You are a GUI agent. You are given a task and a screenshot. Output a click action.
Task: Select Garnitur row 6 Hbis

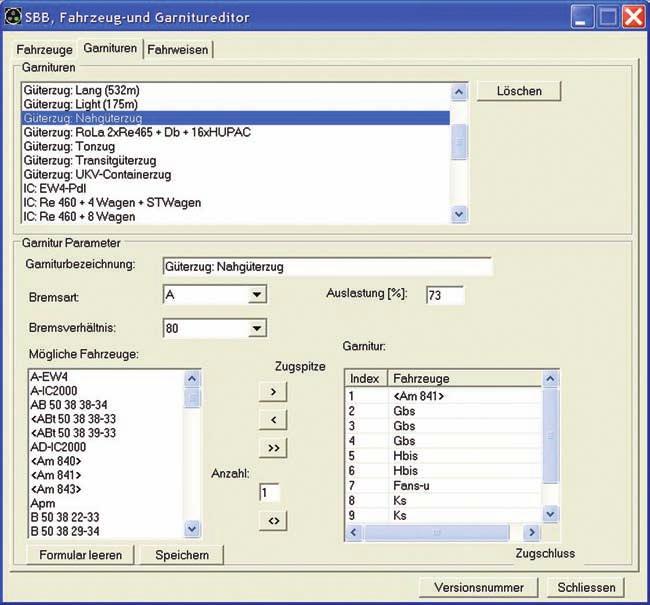click(444, 471)
